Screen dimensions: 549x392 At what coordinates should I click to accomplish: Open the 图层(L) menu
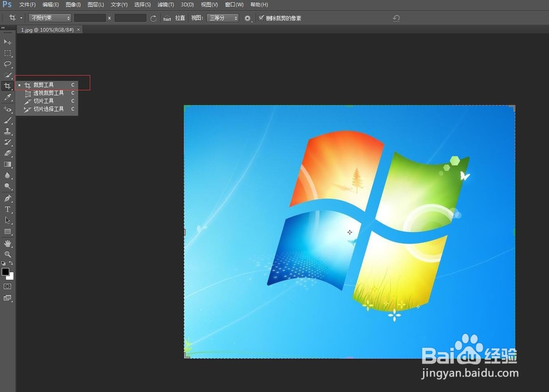[96, 4]
